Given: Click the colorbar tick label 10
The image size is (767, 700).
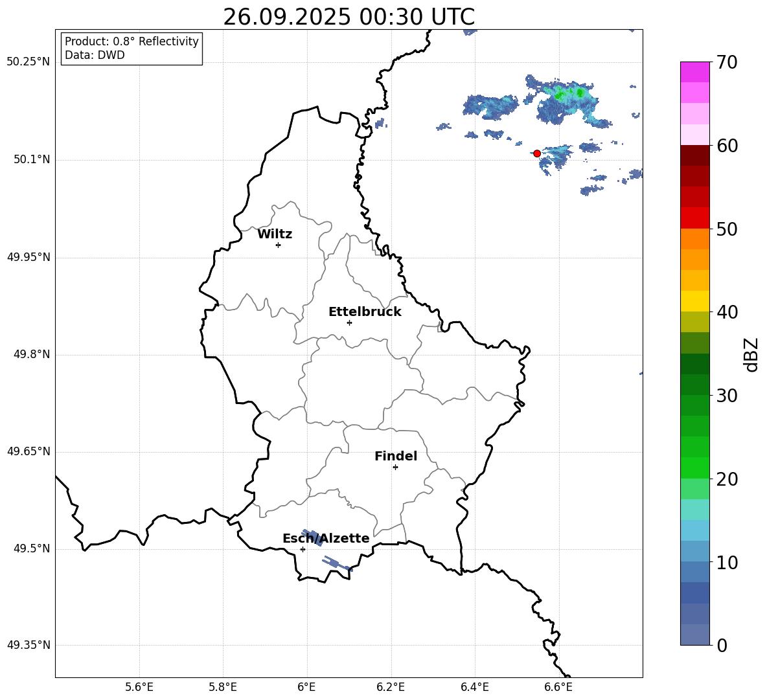Looking at the screenshot, I should tap(727, 563).
